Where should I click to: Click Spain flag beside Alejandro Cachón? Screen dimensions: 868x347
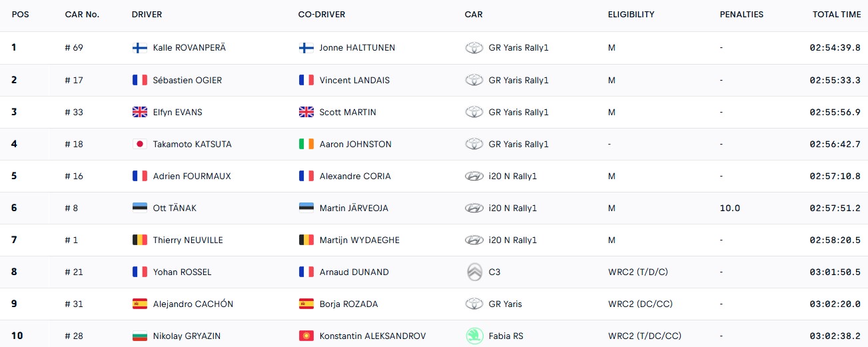140,304
